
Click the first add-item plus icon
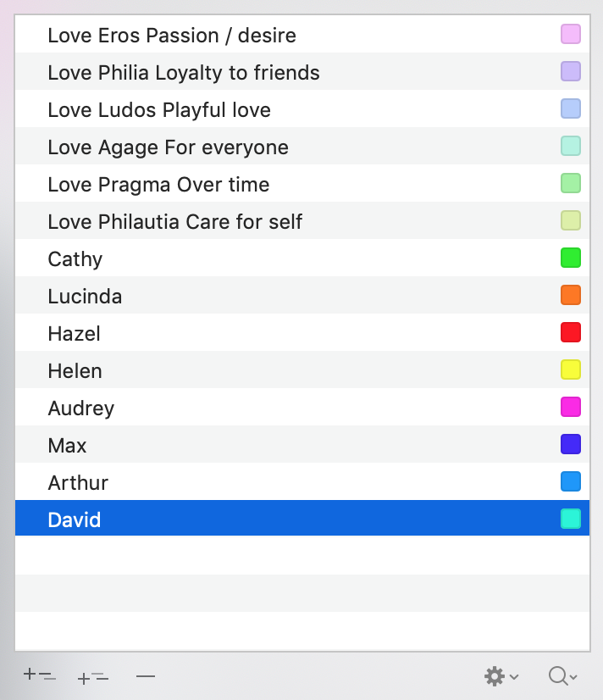tap(40, 675)
